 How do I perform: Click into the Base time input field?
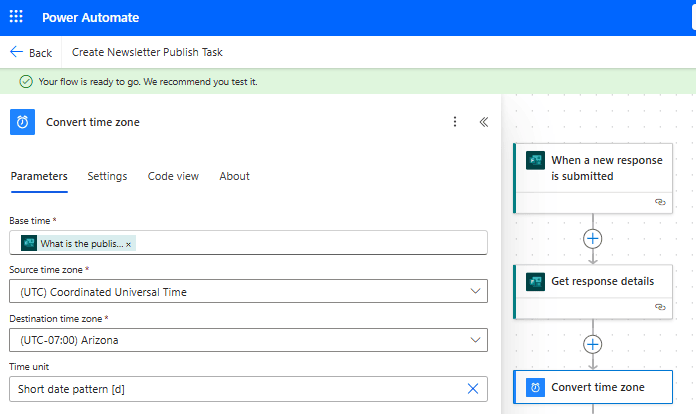(x=248, y=243)
